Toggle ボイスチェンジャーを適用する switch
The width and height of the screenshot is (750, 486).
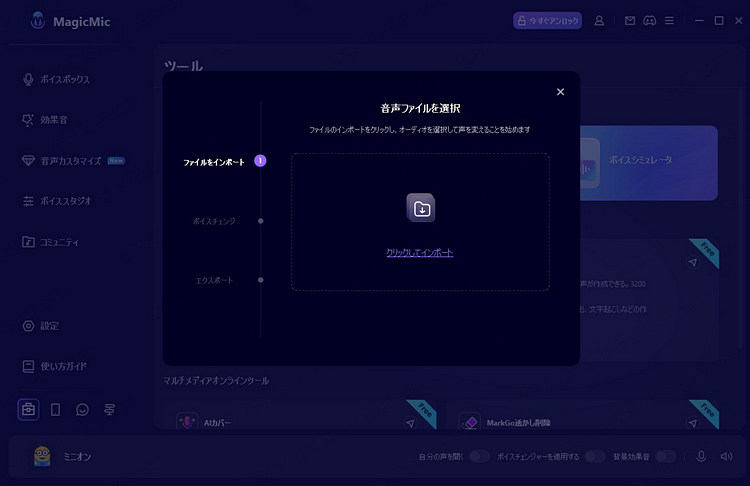click(x=595, y=457)
